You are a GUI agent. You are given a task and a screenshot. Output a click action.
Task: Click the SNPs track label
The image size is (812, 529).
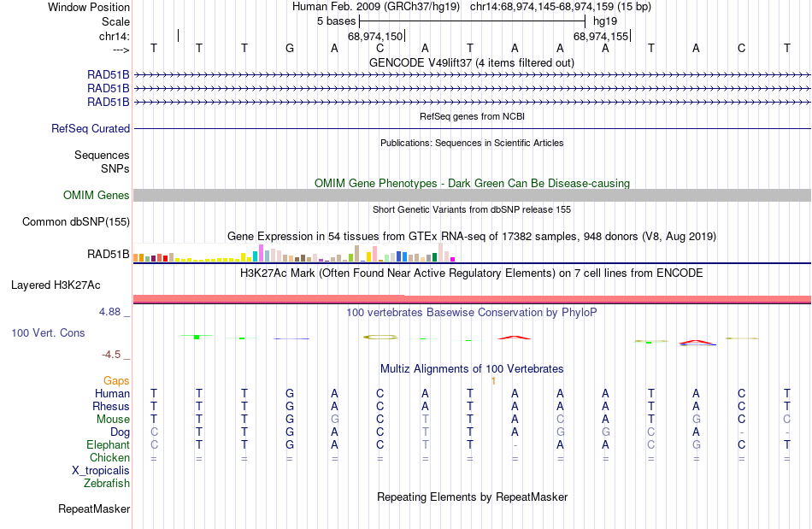point(115,168)
